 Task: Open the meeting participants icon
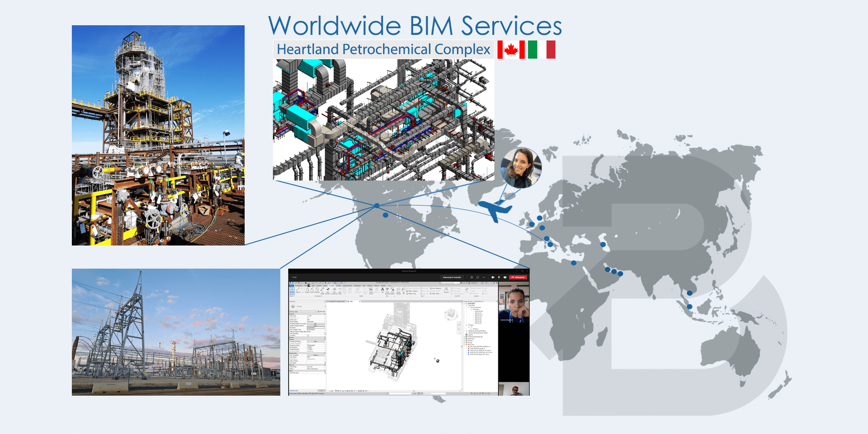[471, 277]
